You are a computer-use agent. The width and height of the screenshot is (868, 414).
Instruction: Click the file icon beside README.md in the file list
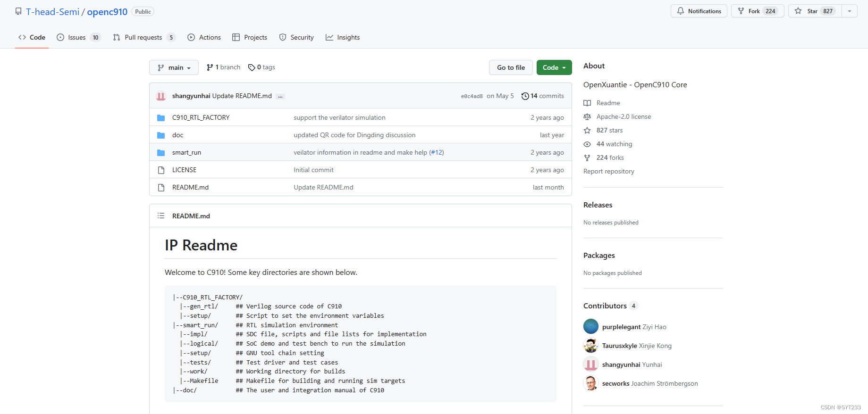(161, 188)
